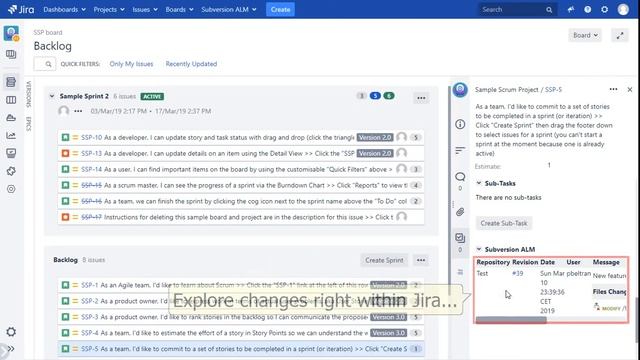Open the project settings gear in the sidebar
This screenshot has height=360, width=640.
point(11,332)
